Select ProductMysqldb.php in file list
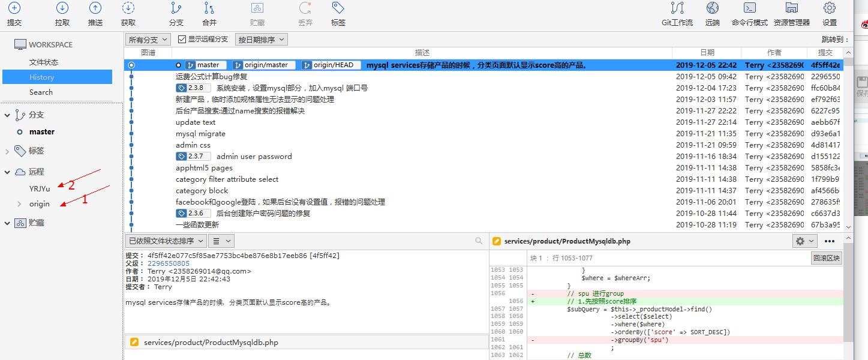The image size is (868, 360). (306, 342)
